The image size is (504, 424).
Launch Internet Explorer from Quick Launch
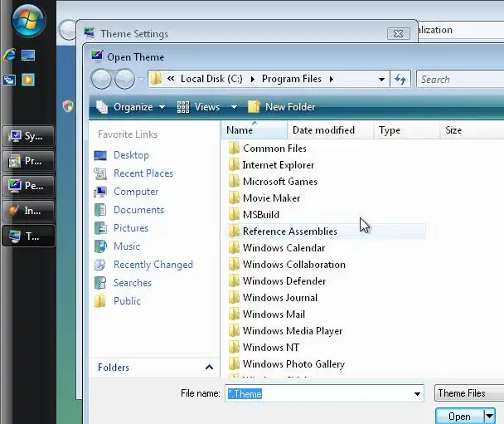click(x=10, y=55)
